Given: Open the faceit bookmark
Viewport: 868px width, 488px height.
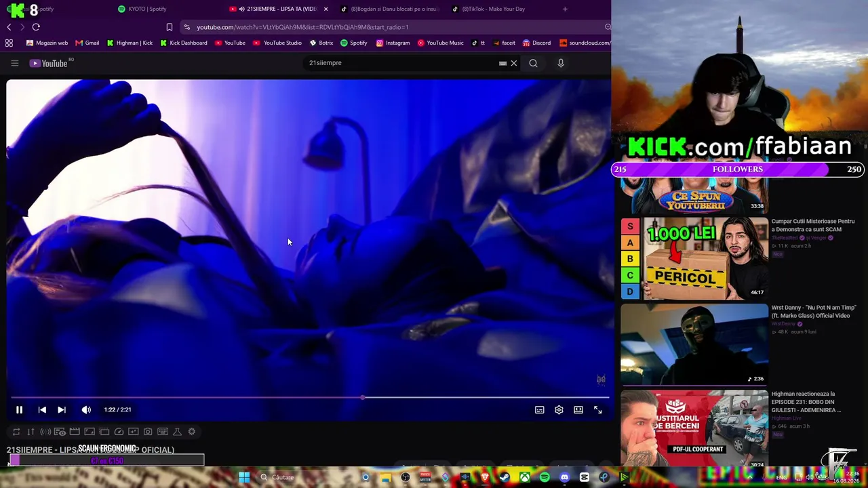Looking at the screenshot, I should click(x=504, y=43).
